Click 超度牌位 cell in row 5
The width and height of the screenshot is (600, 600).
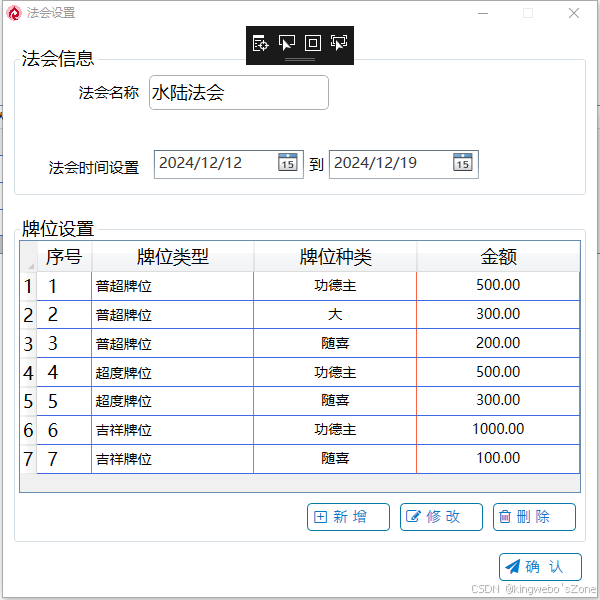click(x=173, y=401)
